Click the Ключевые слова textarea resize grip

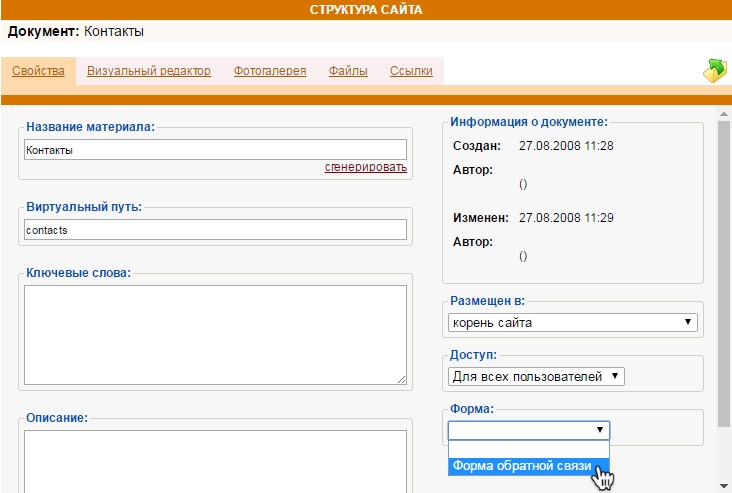click(x=402, y=380)
